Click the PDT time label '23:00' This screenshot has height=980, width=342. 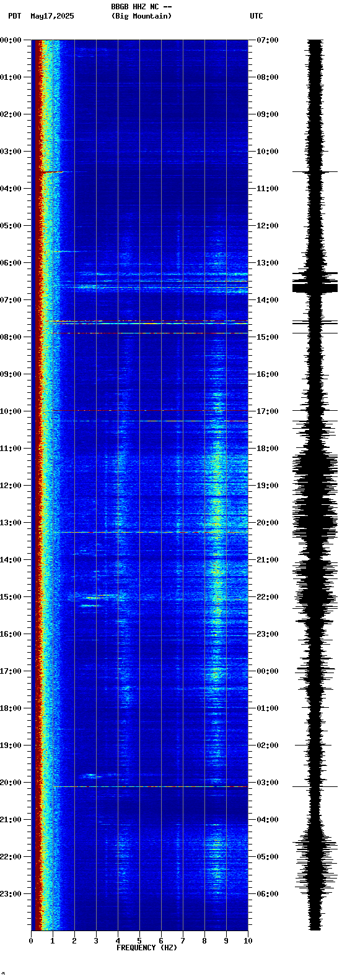(x=11, y=894)
